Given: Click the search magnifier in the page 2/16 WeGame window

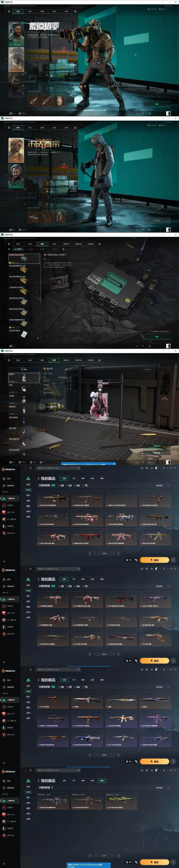Looking at the screenshot, I should tap(79, 569).
